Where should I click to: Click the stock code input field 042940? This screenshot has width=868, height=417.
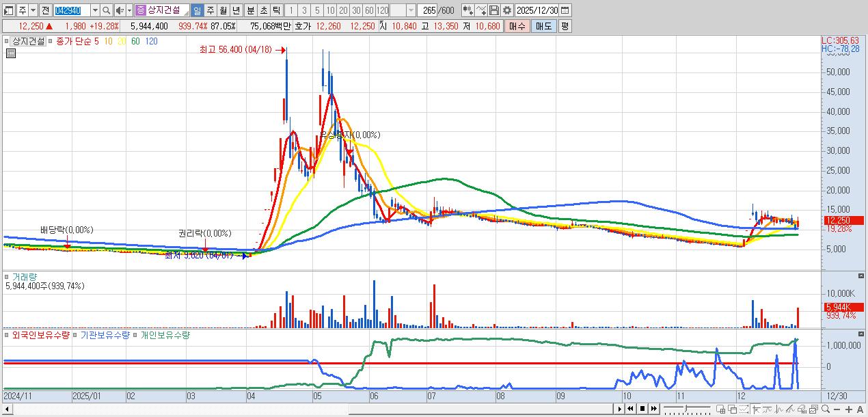click(71, 10)
